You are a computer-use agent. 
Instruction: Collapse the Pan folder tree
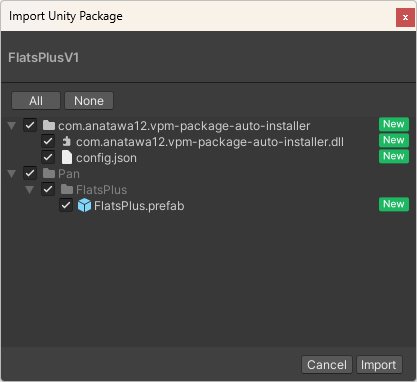[x=12, y=174]
